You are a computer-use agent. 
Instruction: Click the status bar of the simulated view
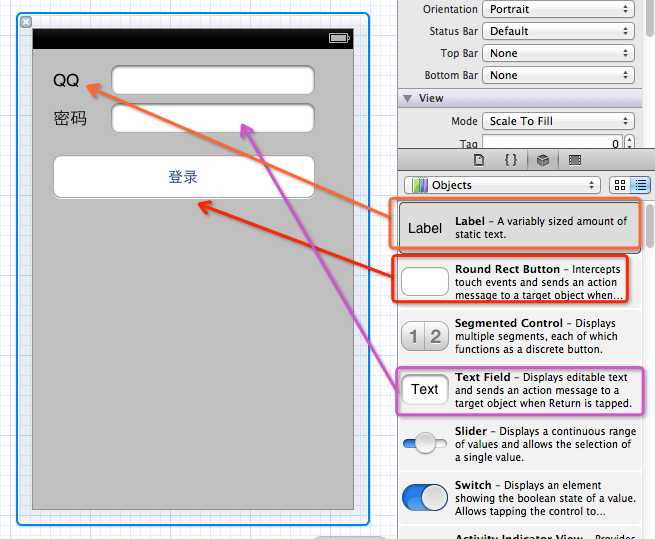193,39
